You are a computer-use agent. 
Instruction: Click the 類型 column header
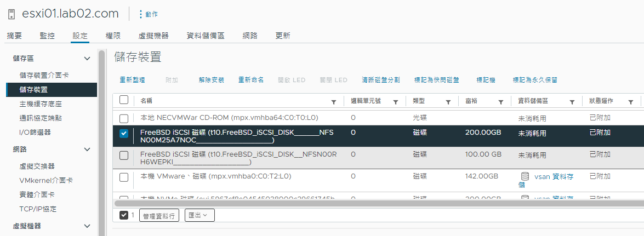pyautogui.click(x=419, y=101)
